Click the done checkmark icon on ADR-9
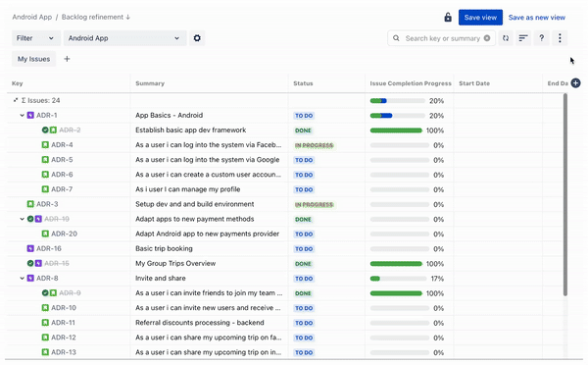Image resolution: width=588 pixels, height=365 pixels. 45,293
